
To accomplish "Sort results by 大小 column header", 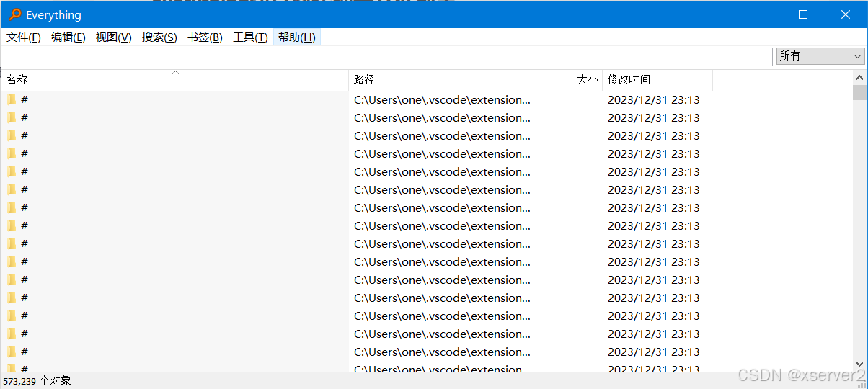I will (x=568, y=80).
